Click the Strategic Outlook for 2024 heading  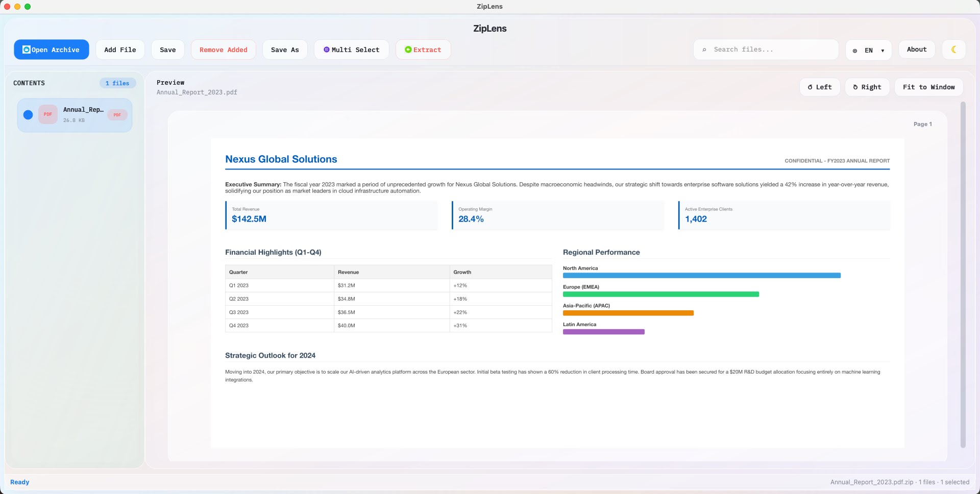point(270,356)
